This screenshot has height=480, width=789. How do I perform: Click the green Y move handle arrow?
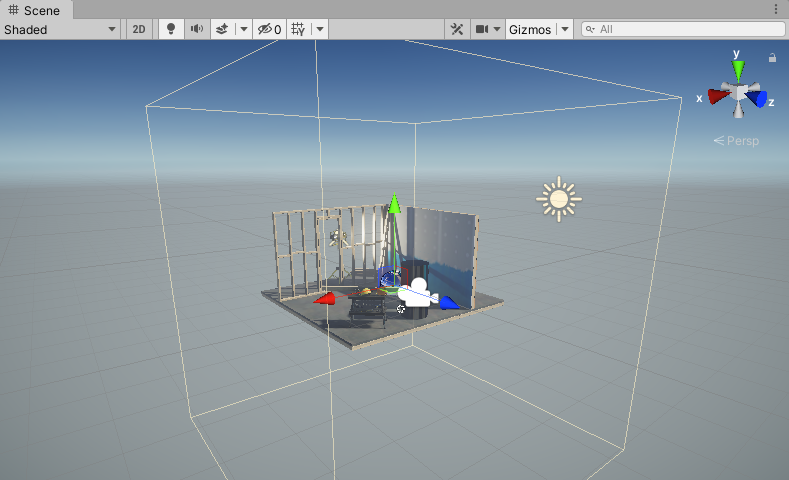pyautogui.click(x=394, y=203)
